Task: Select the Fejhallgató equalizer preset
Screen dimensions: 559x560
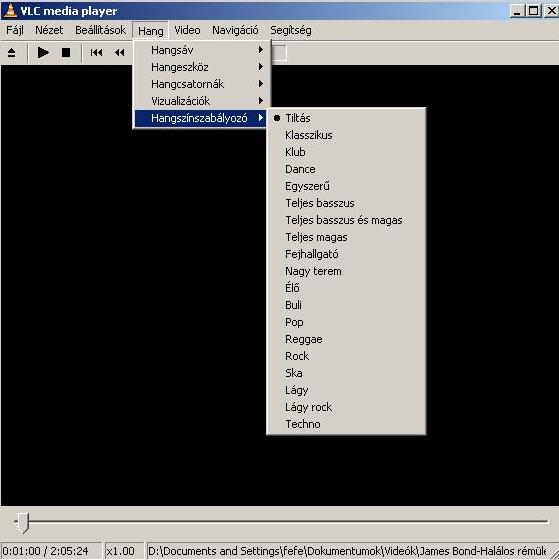Action: click(x=346, y=254)
